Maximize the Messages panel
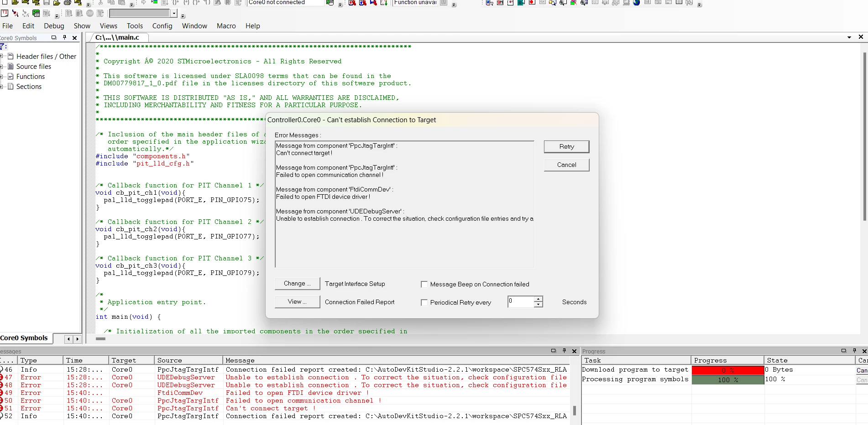The width and height of the screenshot is (868, 425). [x=554, y=351]
